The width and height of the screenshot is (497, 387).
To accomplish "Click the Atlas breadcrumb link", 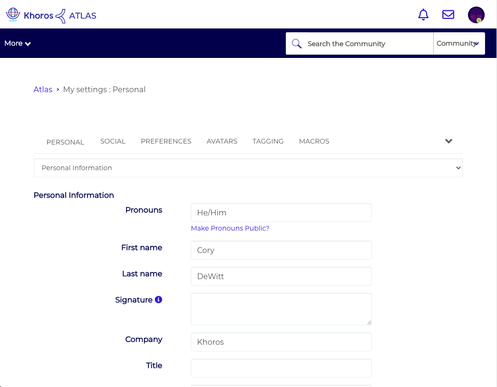I will (x=43, y=89).
